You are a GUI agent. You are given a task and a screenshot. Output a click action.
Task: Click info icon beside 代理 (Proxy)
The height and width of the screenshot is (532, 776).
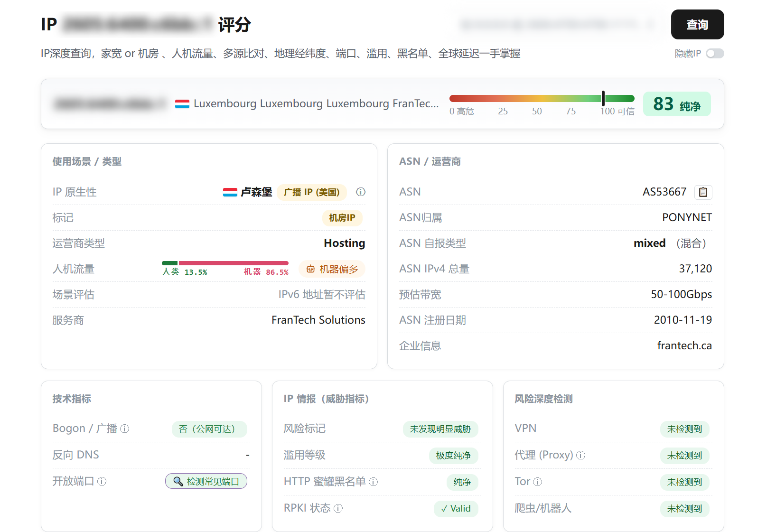click(x=581, y=455)
